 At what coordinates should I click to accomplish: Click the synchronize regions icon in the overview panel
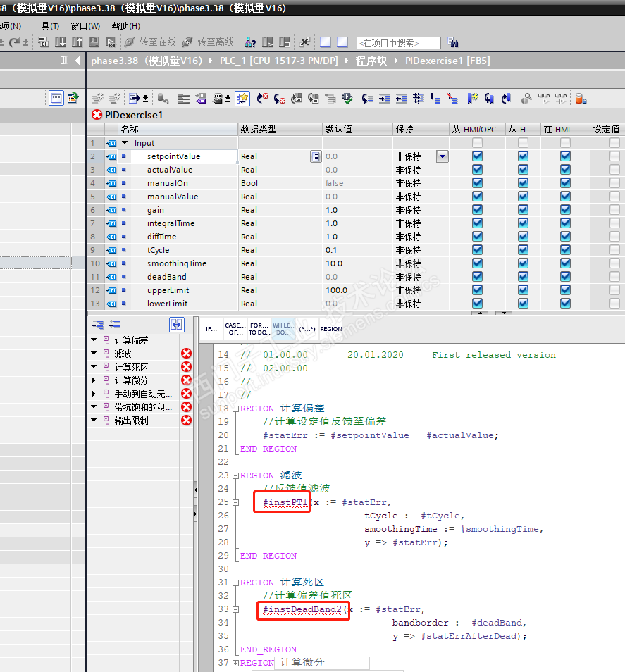pyautogui.click(x=176, y=324)
